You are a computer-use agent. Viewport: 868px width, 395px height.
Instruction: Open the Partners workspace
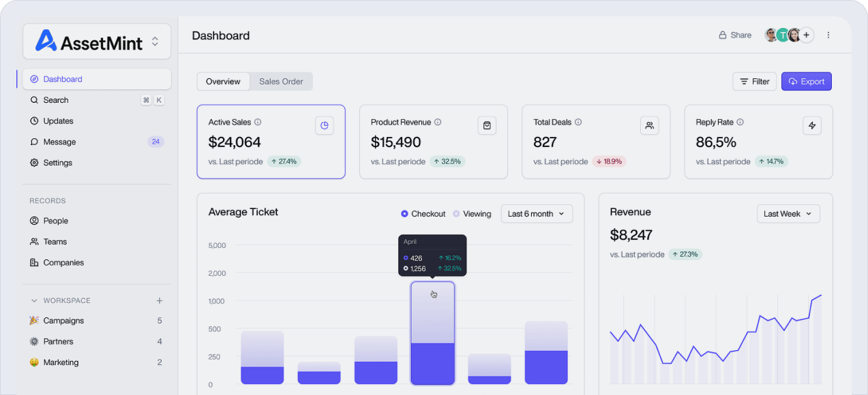97,342
